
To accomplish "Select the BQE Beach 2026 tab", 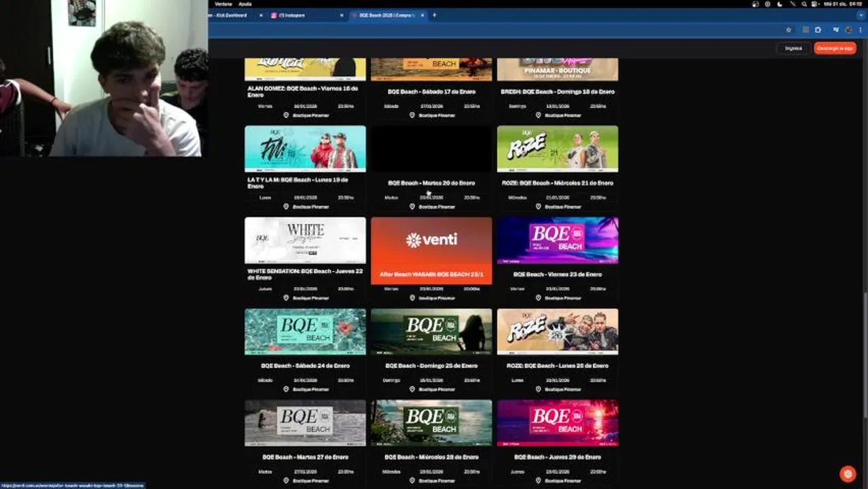I will pos(387,15).
